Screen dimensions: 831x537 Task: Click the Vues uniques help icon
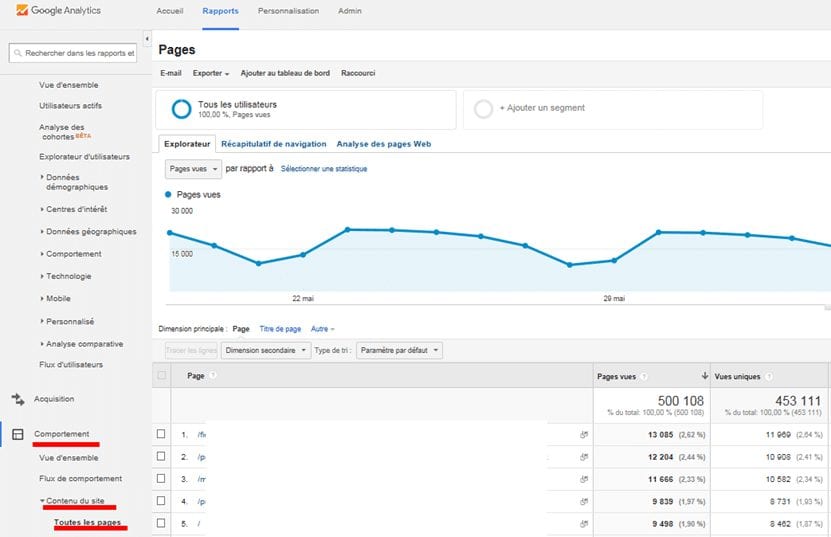coord(768,376)
